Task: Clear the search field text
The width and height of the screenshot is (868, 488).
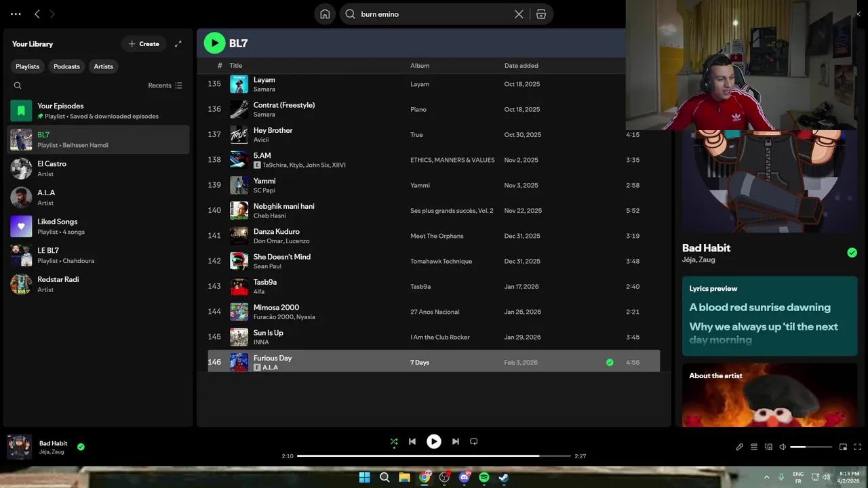Action: (519, 14)
